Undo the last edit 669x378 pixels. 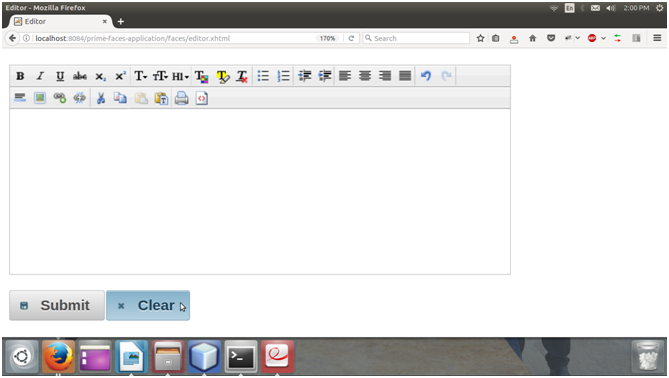pyautogui.click(x=426, y=76)
